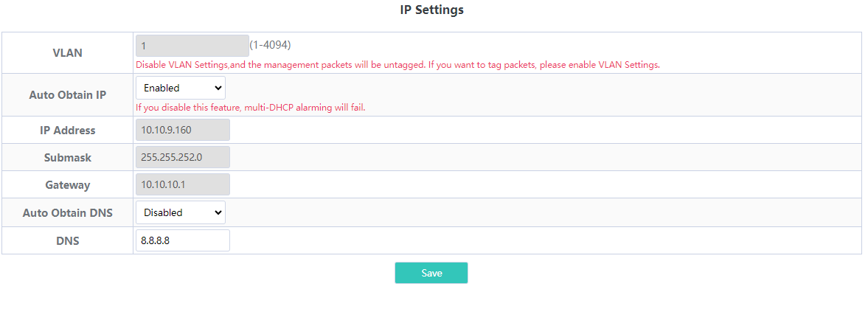Click the arrow on the Enabled combo box
The width and height of the screenshot is (868, 309).
(218, 88)
